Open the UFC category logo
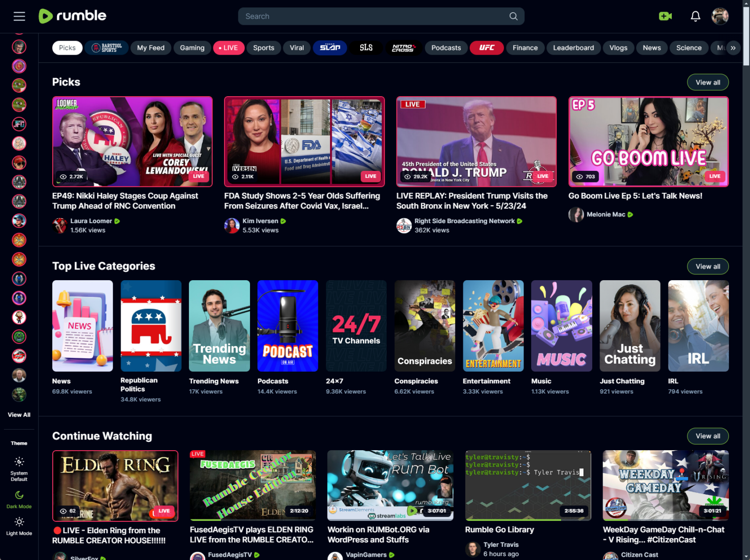The height and width of the screenshot is (560, 750). [x=486, y=47]
